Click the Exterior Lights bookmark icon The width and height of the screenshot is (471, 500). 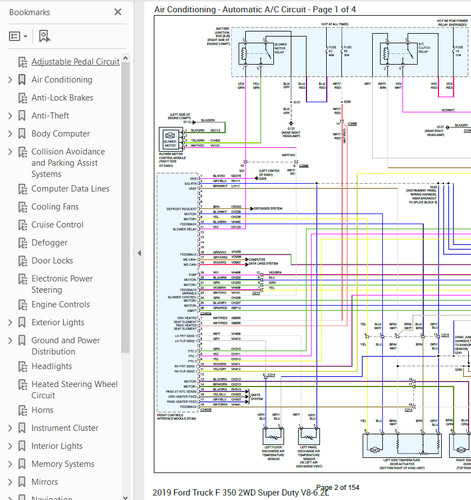coord(22,323)
